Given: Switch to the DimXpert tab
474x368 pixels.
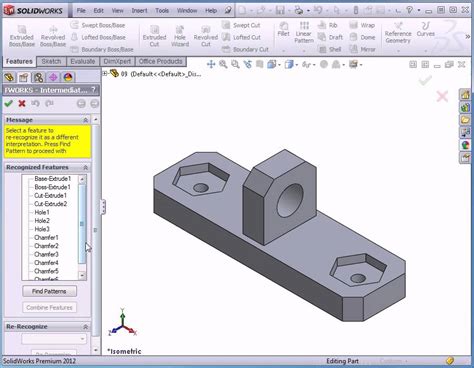Looking at the screenshot, I should pyautogui.click(x=117, y=61).
